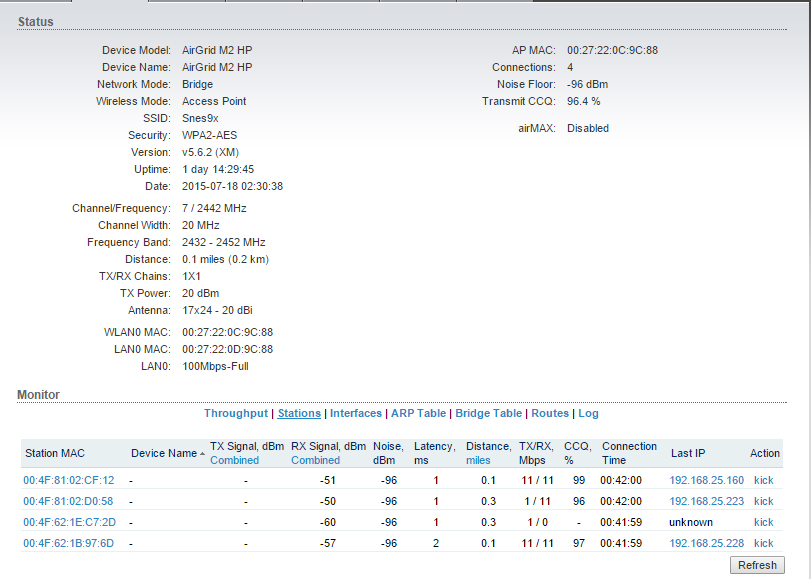Select the unknown Last IP cell
The width and height of the screenshot is (811, 579).
pos(691,523)
